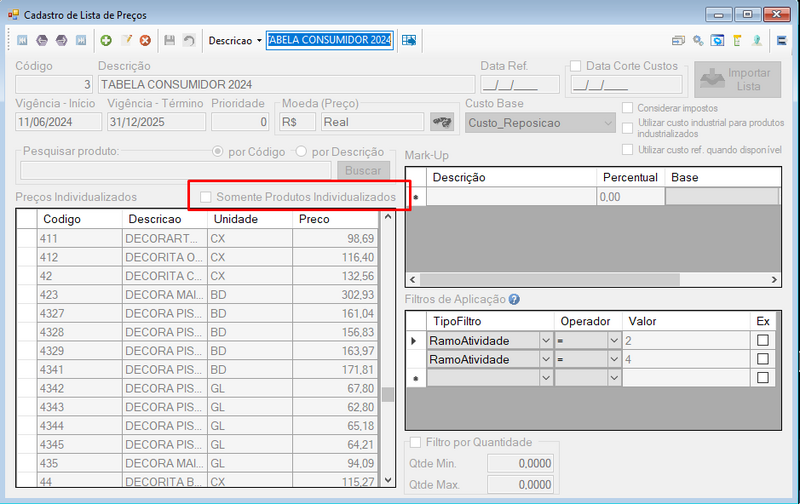Click the toolbar search box with TABELA CONSUMIDOR 2024

330,40
